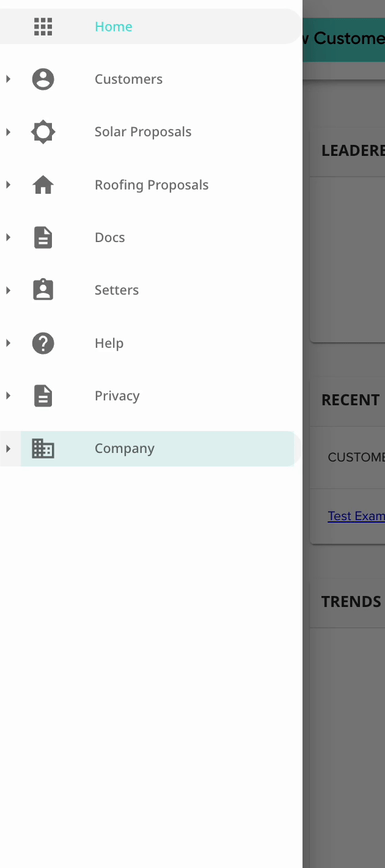Expand the Solar Proposals arrow

coord(8,132)
